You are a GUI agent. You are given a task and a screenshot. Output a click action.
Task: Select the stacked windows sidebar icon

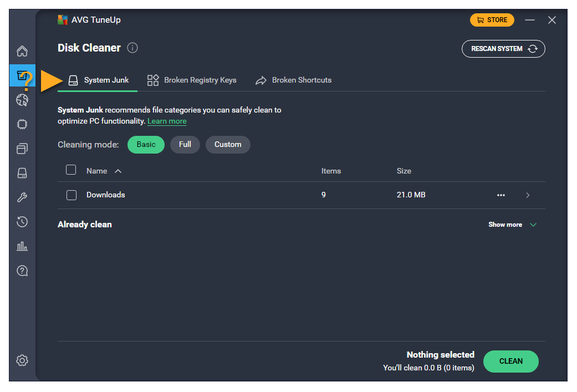pos(22,149)
